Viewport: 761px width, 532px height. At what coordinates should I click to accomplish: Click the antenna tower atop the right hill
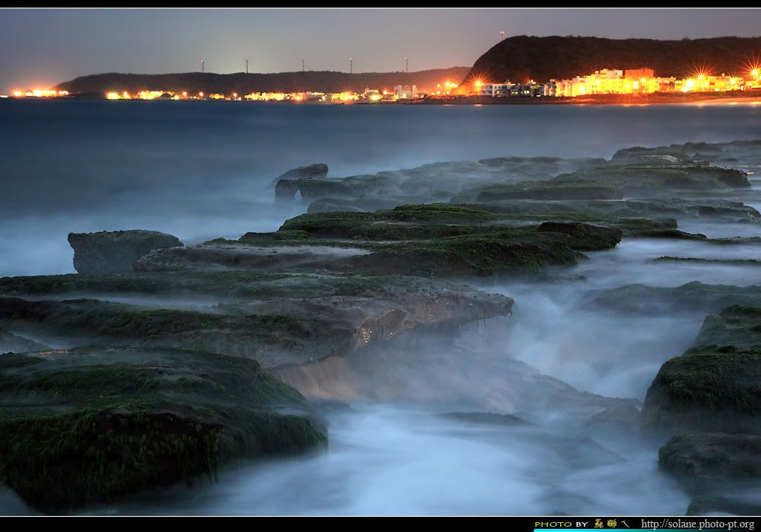(501, 36)
